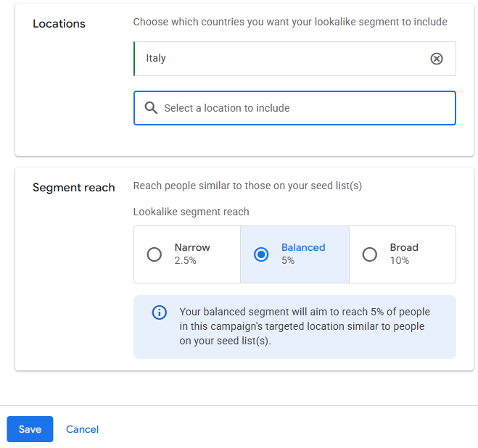Click the Locations section heading
This screenshot has height=448, width=478.
click(59, 24)
